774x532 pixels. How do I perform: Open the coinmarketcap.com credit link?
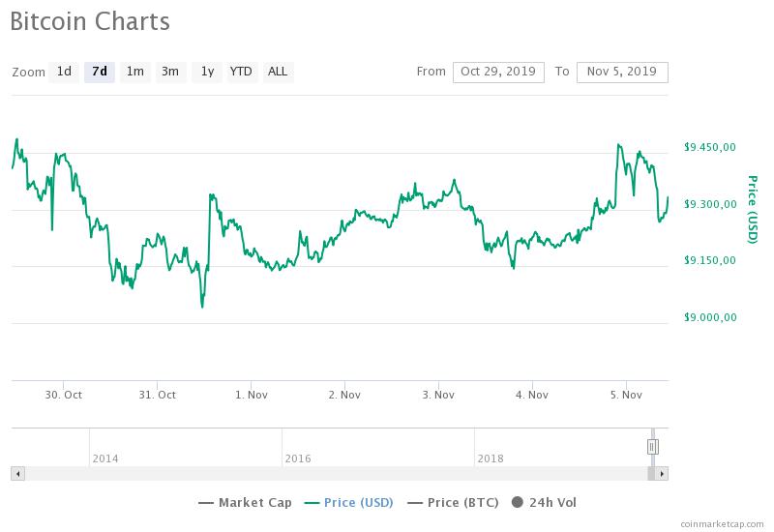(722, 524)
